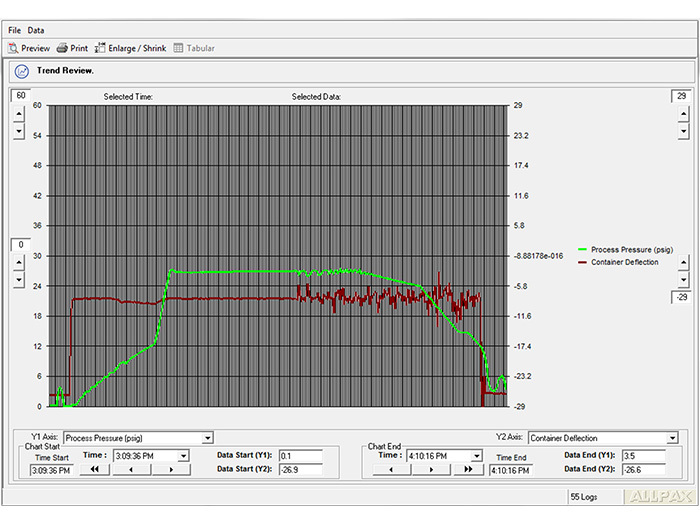Click the green Process Pressure legend swatch
The height and width of the screenshot is (525, 700).
(x=583, y=249)
